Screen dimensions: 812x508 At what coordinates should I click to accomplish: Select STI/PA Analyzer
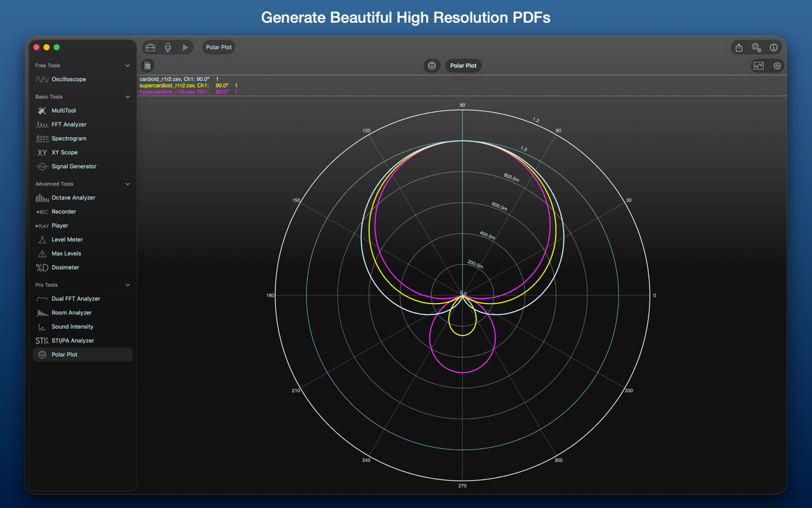(82, 340)
